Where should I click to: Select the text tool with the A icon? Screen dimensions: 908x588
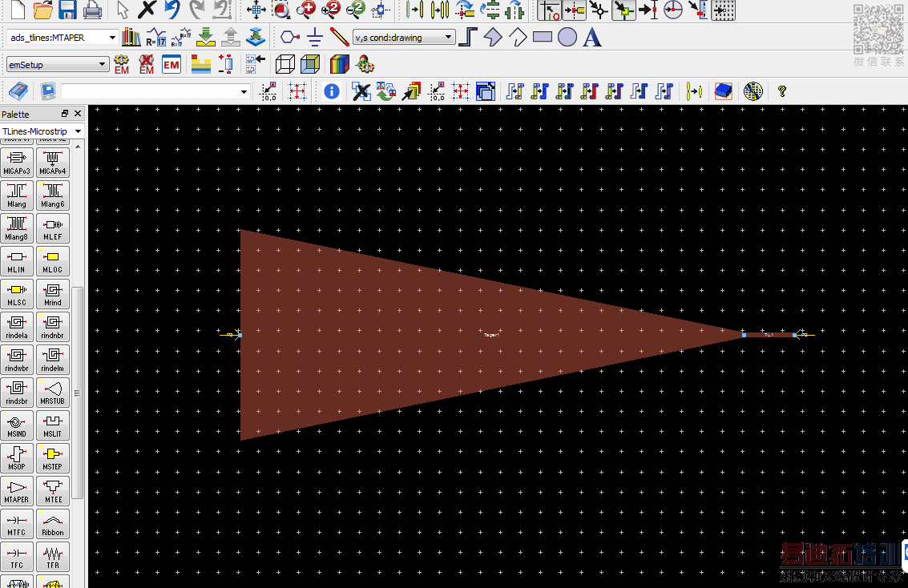(591, 37)
